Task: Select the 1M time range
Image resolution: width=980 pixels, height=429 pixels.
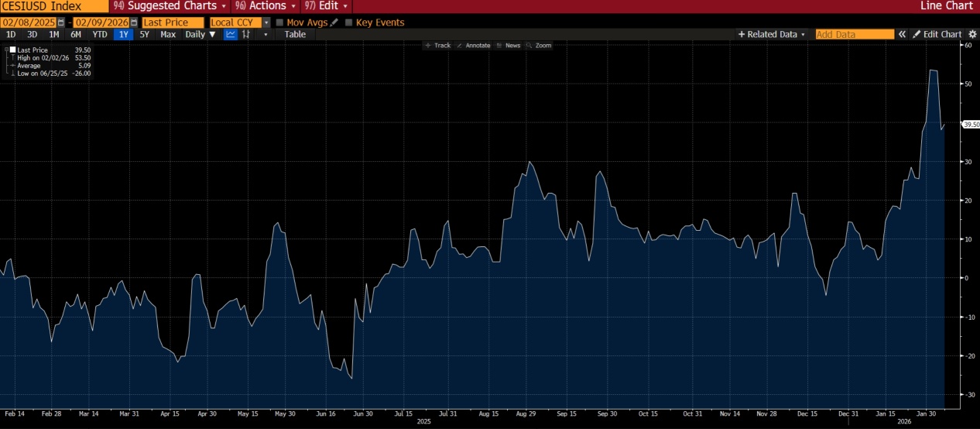Action: coord(53,34)
